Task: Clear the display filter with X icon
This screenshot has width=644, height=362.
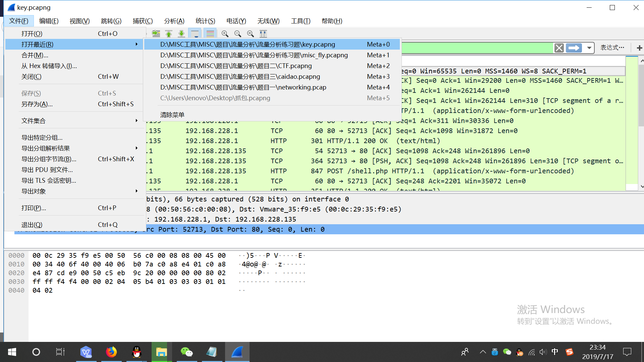Action: coord(559,48)
